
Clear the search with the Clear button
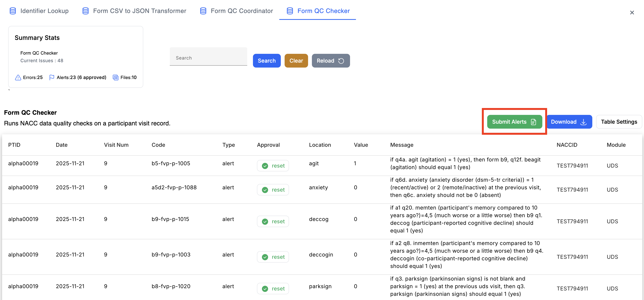click(296, 61)
